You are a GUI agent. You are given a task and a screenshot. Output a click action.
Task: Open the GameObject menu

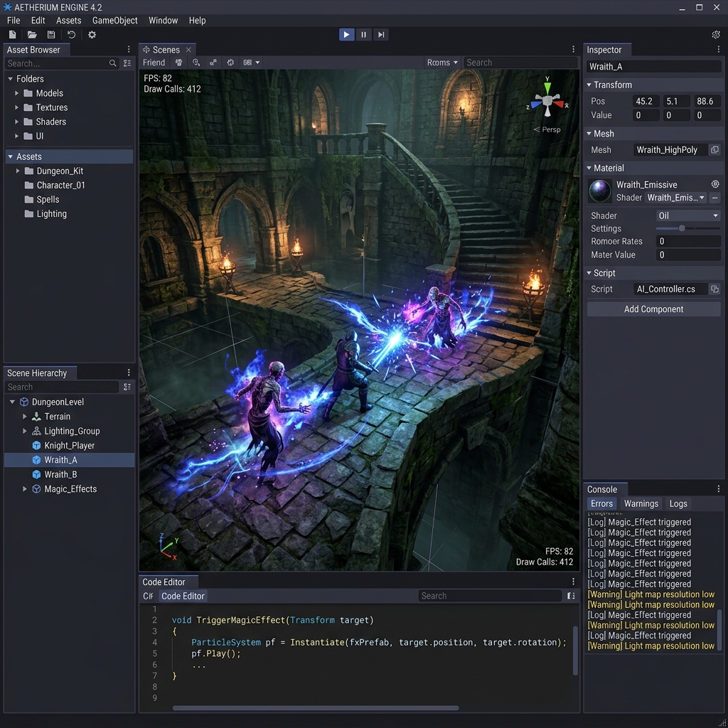click(114, 21)
